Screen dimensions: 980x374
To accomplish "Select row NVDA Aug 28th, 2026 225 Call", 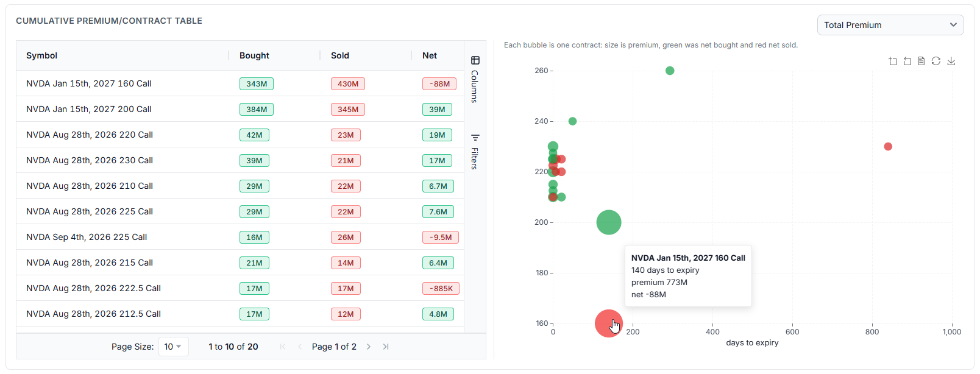I will (x=240, y=211).
